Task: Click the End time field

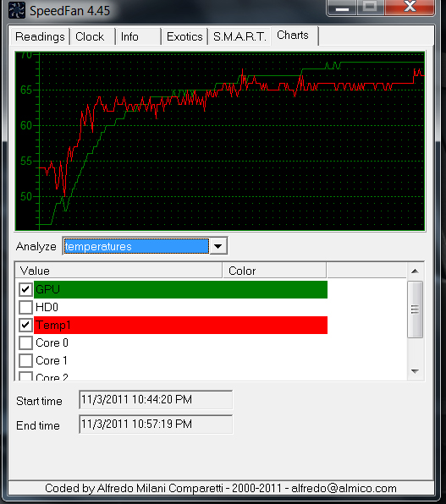Action: coord(156,424)
